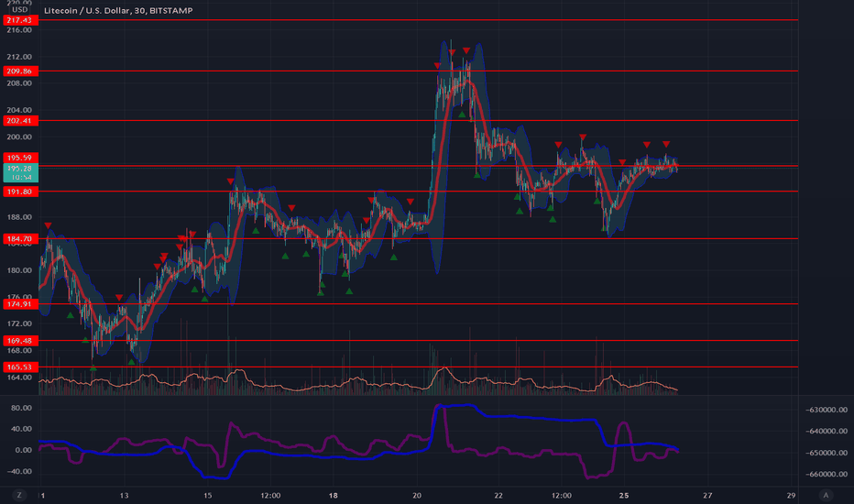Click the -650000.00 right scale value

827,453
